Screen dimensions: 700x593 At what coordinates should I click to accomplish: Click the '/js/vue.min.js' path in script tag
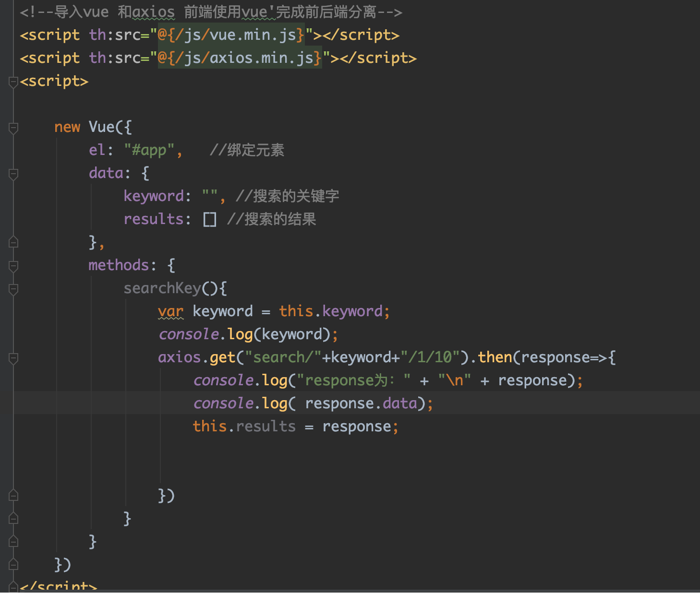pos(236,35)
